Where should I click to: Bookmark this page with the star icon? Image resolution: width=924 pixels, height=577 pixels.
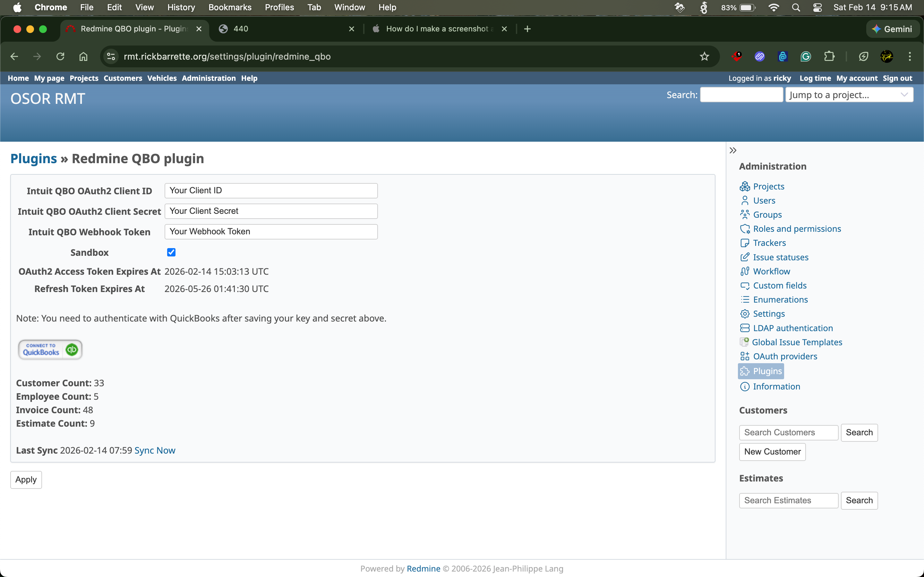click(704, 56)
